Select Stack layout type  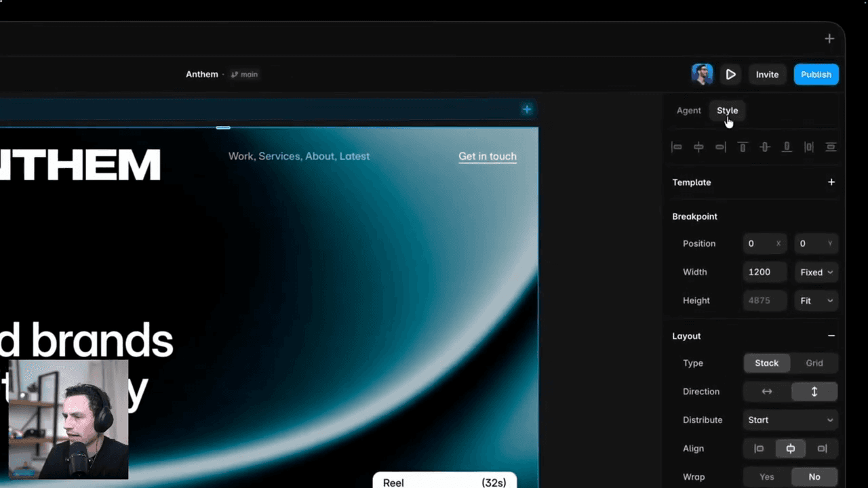click(x=767, y=363)
